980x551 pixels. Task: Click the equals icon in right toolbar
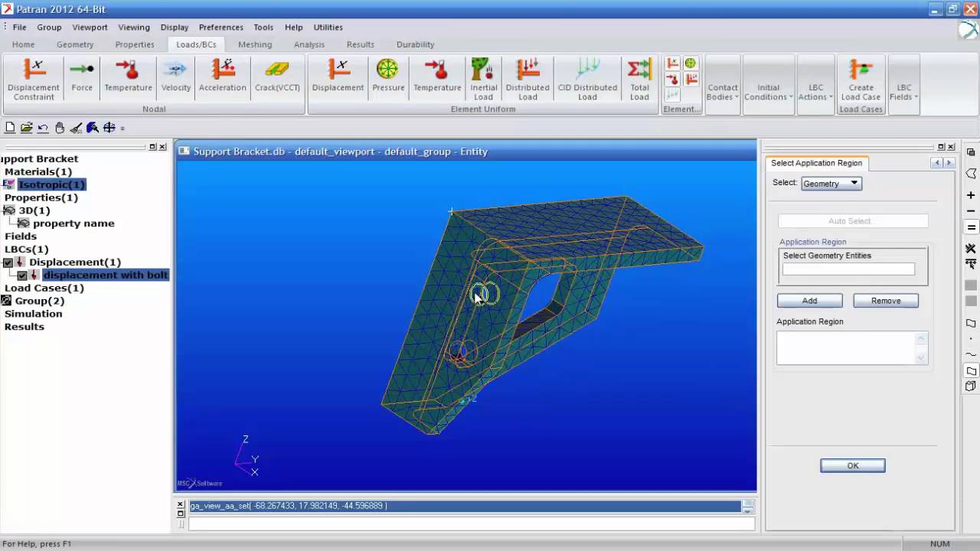coord(971,227)
